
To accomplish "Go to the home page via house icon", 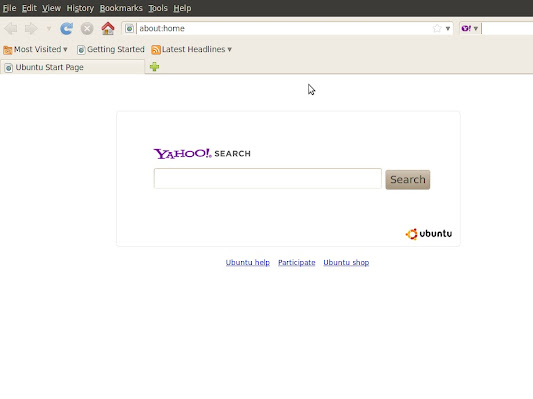I will coord(108,29).
